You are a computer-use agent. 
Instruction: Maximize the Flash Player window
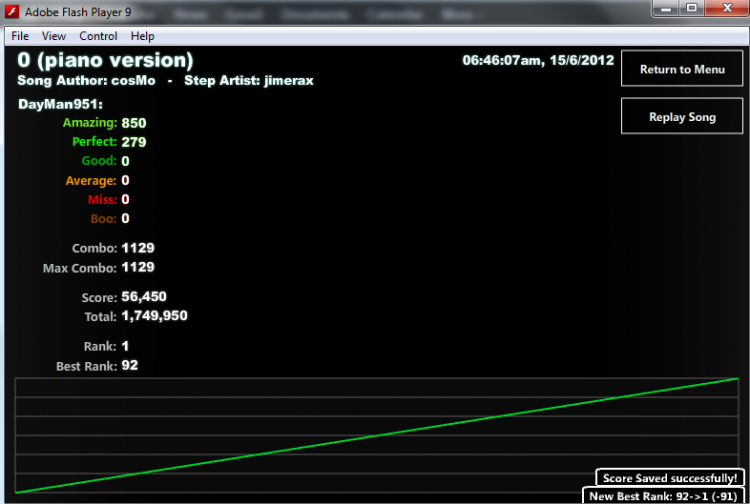point(691,8)
